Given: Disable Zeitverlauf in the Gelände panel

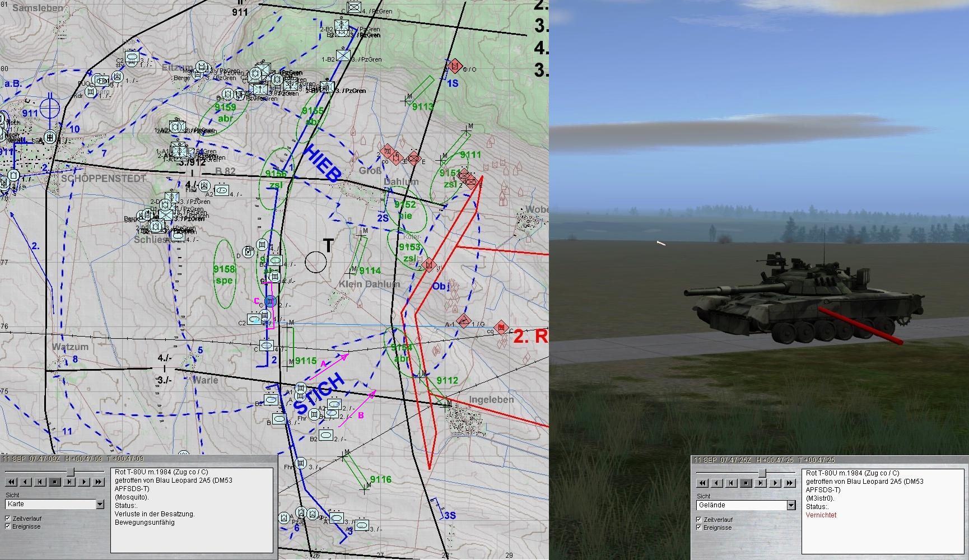Looking at the screenshot, I should 699,520.
